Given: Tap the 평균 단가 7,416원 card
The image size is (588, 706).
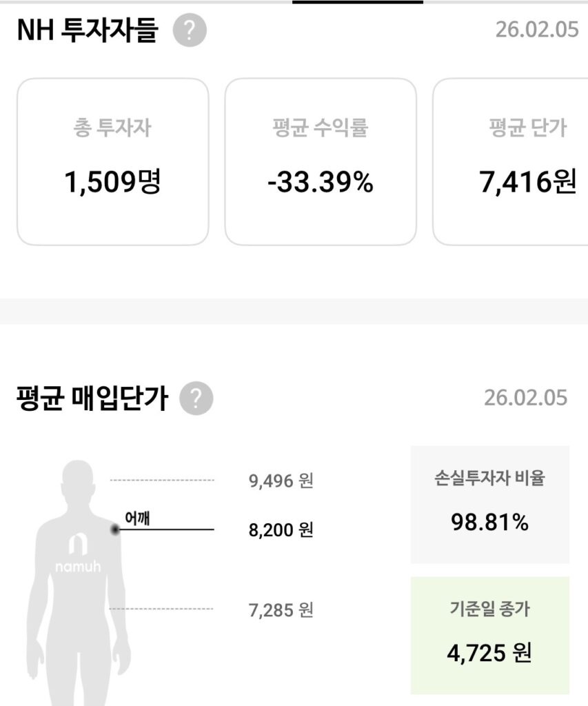Looking at the screenshot, I should click(510, 161).
